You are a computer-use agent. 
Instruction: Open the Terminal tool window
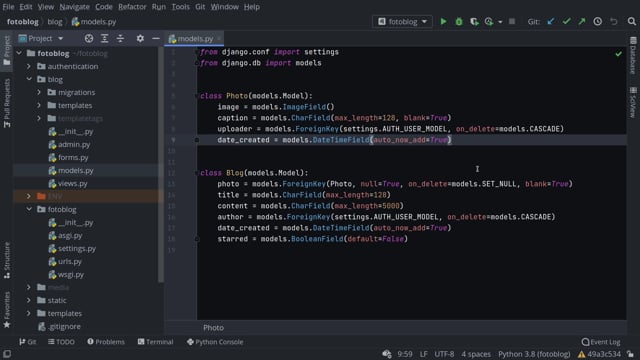pyautogui.click(x=156, y=342)
